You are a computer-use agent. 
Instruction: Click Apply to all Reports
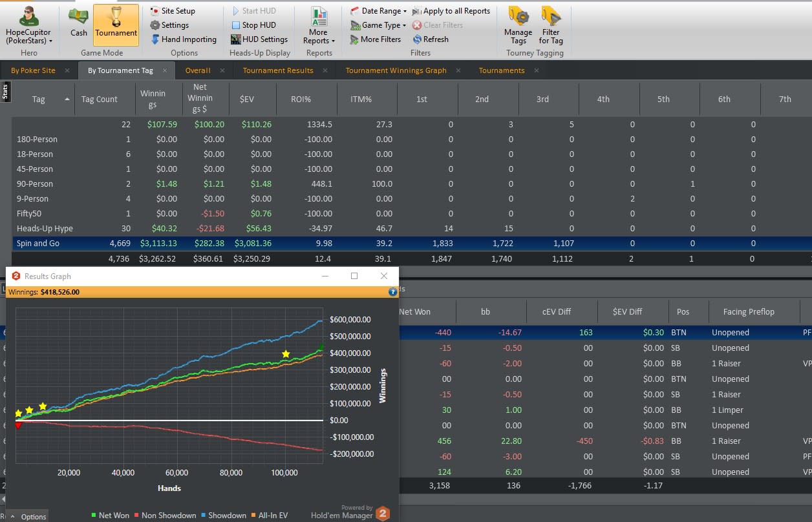pos(451,11)
